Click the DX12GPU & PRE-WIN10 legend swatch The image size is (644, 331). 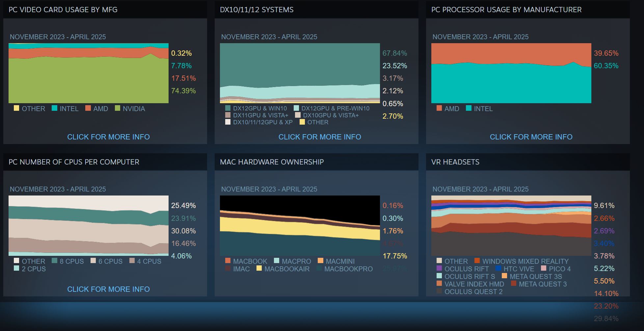(x=296, y=108)
